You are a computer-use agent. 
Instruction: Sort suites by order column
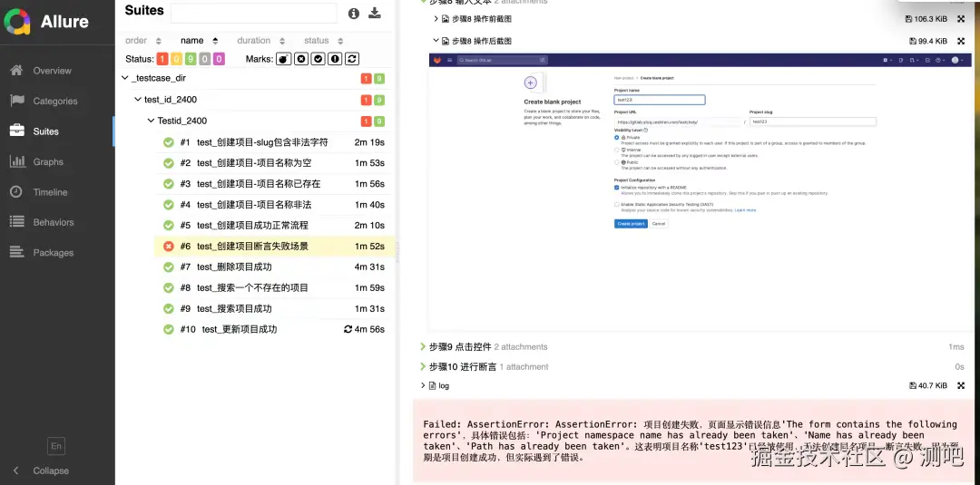143,41
